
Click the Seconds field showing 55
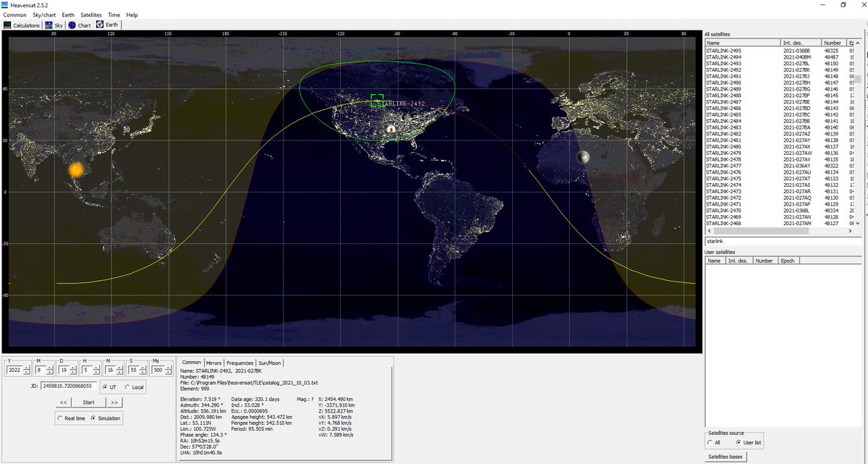tap(132, 369)
